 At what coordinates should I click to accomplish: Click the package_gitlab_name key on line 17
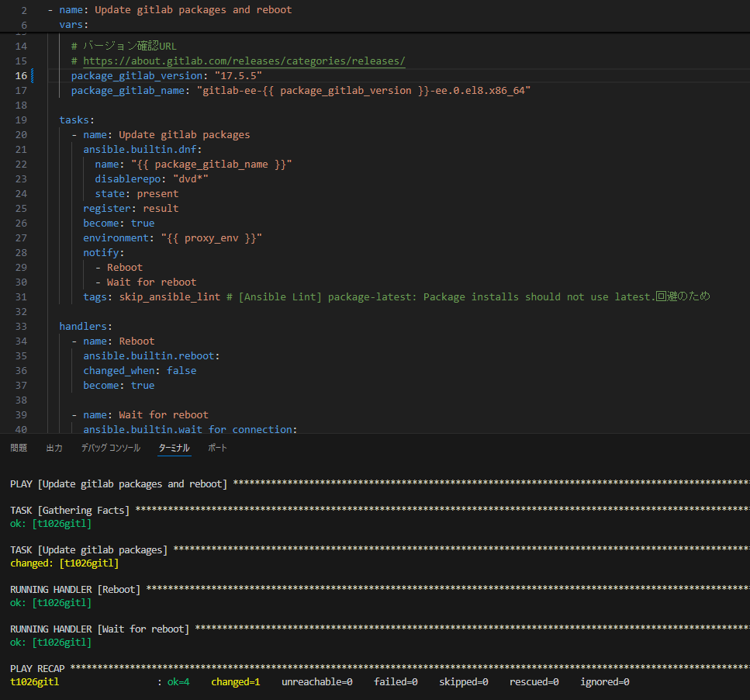coord(128,91)
